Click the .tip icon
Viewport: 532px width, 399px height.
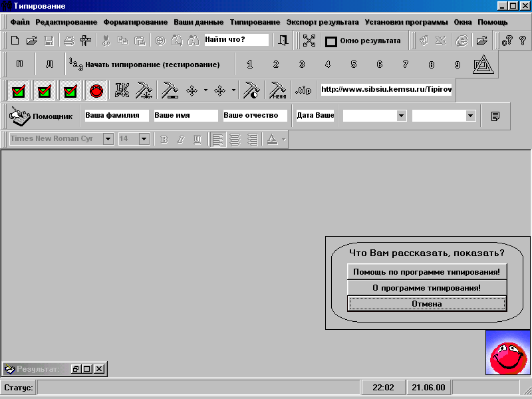303,90
